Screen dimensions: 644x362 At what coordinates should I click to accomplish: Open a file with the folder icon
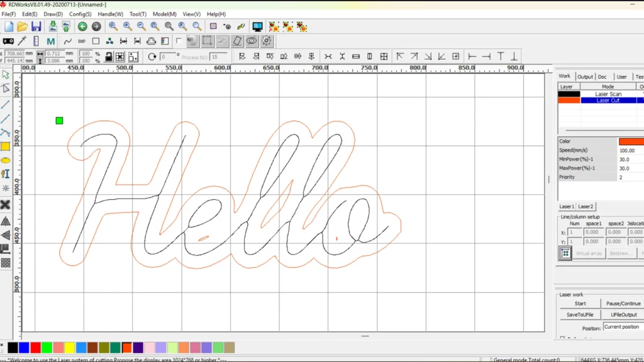coord(22,26)
